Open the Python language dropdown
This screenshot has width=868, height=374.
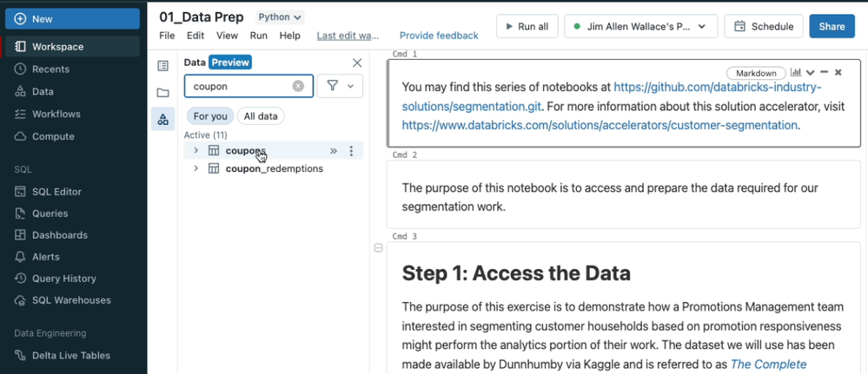point(280,17)
